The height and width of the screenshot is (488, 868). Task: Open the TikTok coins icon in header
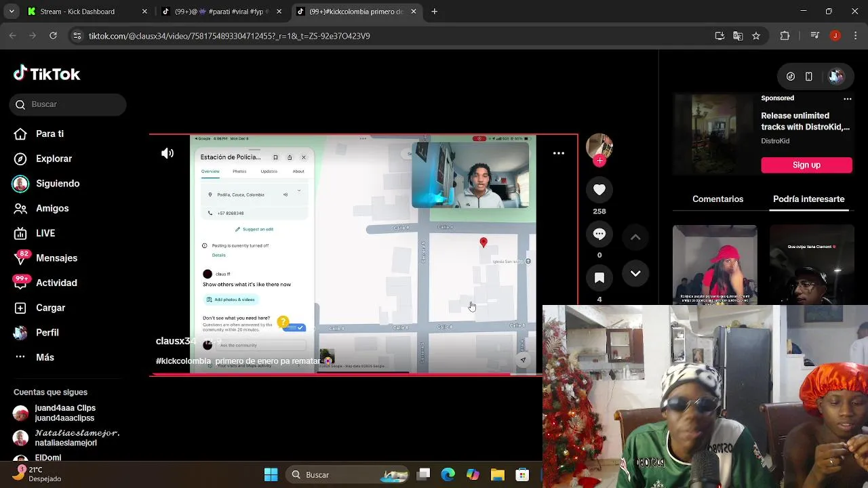click(791, 77)
